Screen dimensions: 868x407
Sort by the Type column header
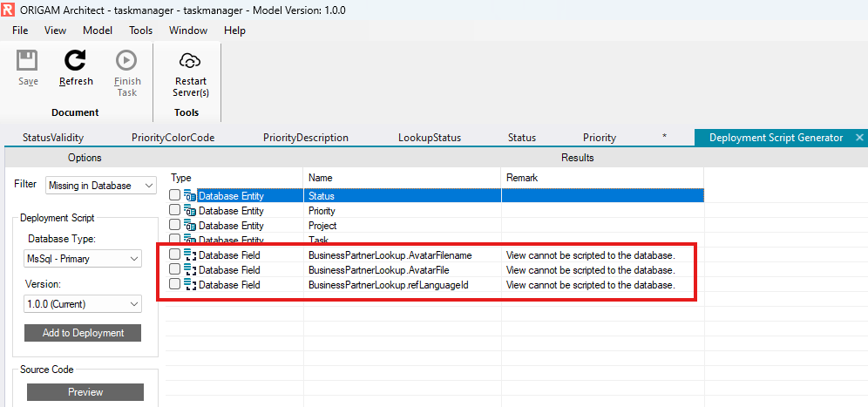[180, 178]
